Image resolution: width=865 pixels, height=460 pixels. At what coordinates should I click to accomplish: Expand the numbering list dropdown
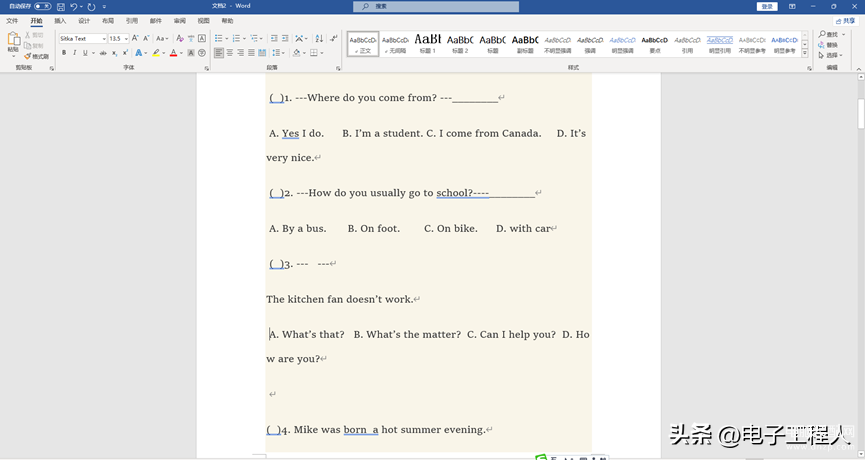point(244,39)
